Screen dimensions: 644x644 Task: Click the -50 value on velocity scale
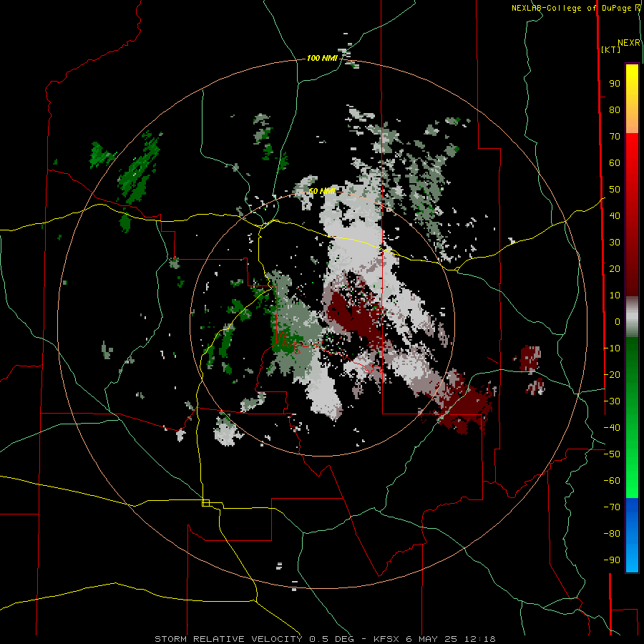pos(612,454)
